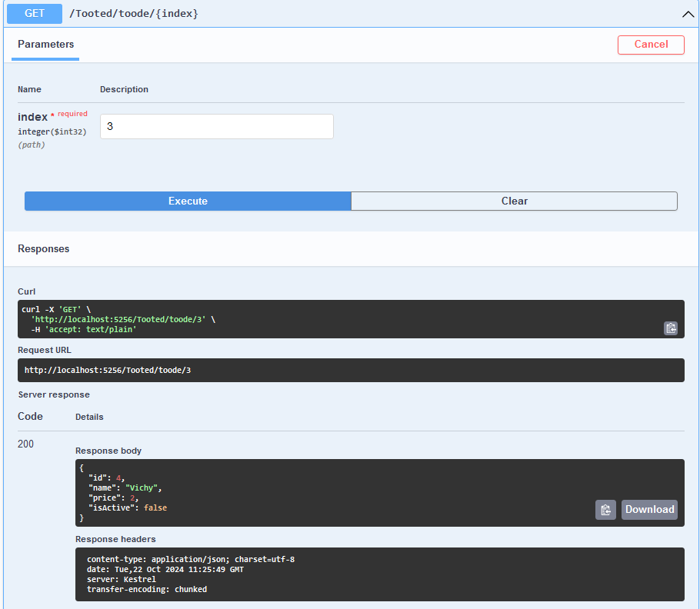Click the Server response label

[54, 394]
